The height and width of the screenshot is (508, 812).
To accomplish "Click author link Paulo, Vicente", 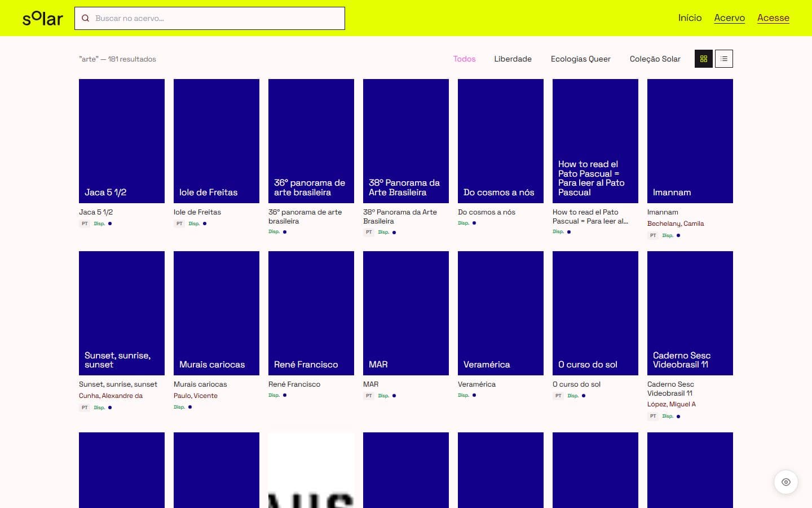I will [196, 396].
